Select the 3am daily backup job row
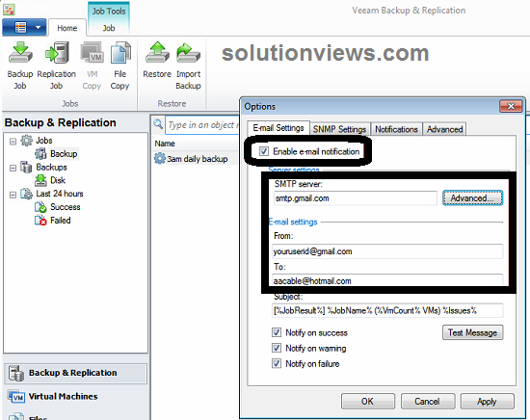The width and height of the screenshot is (530, 420). point(196,159)
